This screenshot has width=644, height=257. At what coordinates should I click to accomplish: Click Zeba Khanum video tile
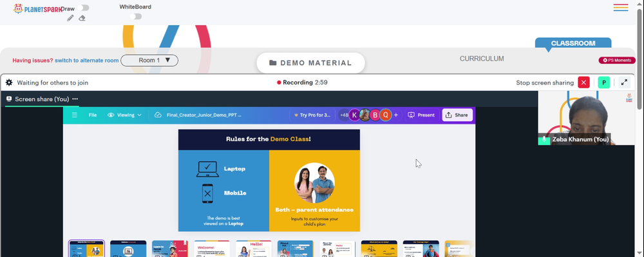pos(586,118)
